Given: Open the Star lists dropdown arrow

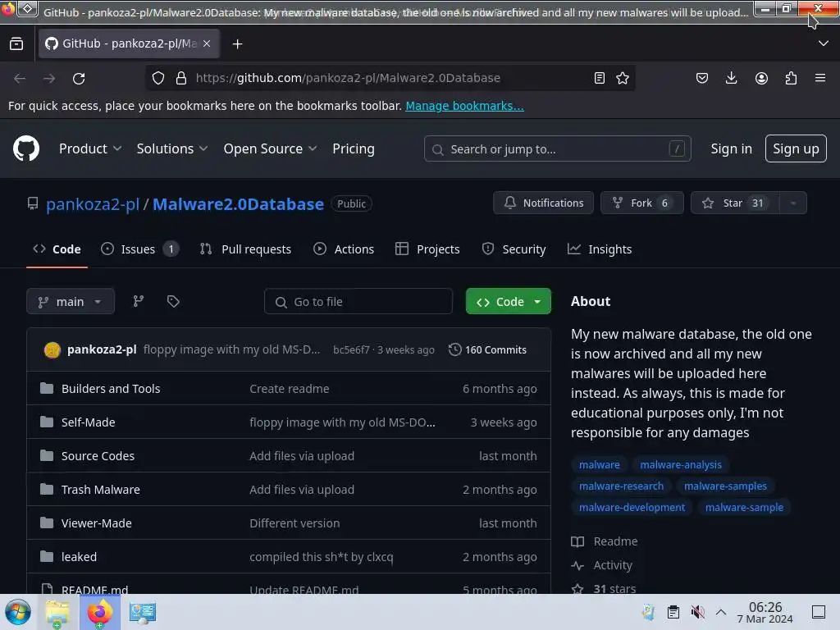Looking at the screenshot, I should click(793, 203).
